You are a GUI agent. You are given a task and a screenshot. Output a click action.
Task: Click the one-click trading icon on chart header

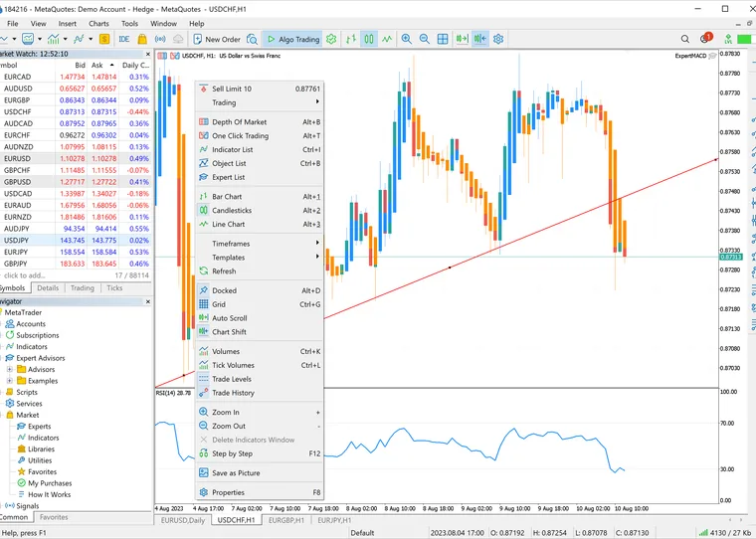pos(174,56)
